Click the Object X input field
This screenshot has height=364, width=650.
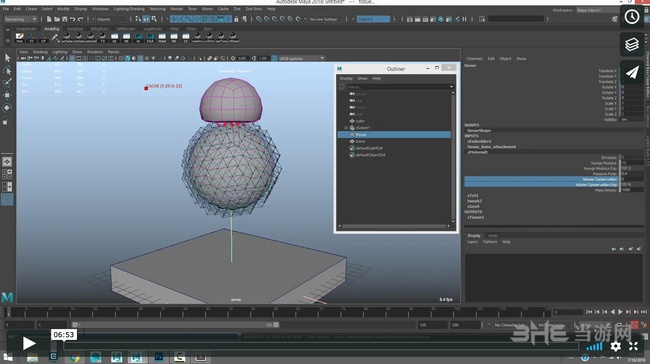click(x=374, y=19)
